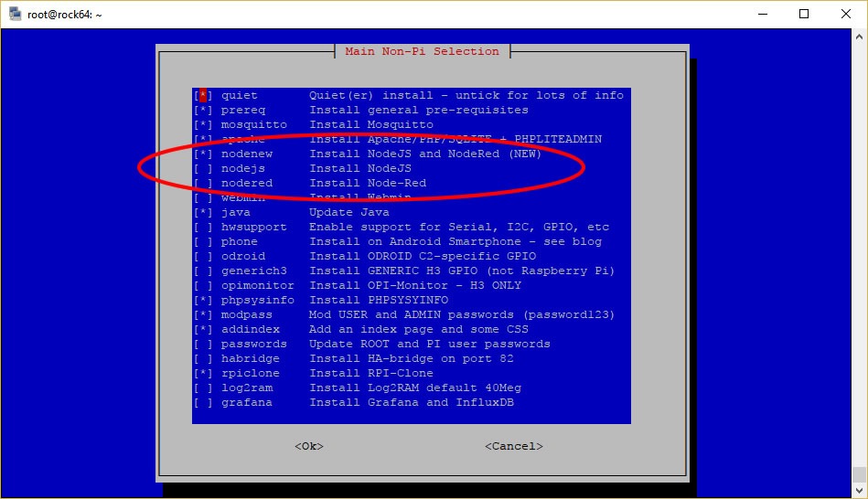Maximize the root@rock64 terminal window

point(804,14)
